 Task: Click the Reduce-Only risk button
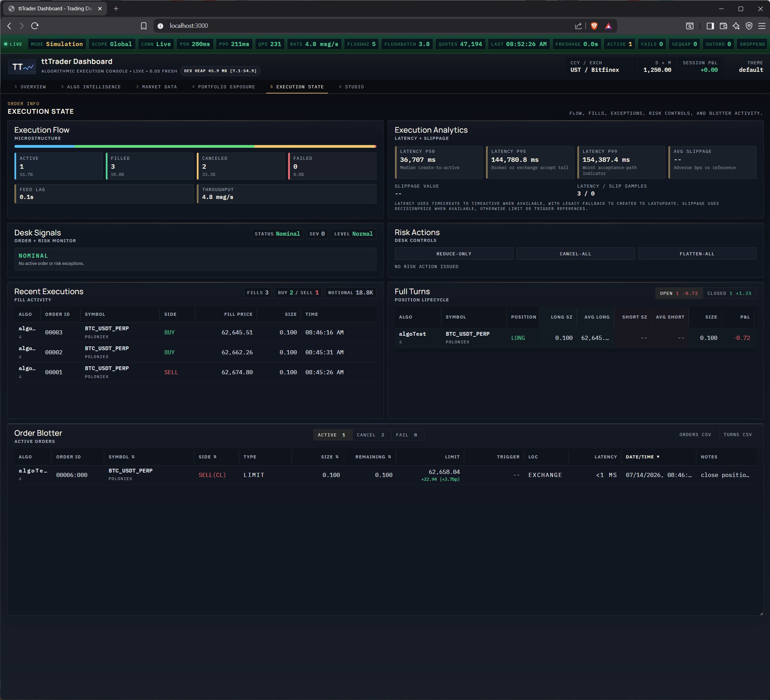(454, 254)
